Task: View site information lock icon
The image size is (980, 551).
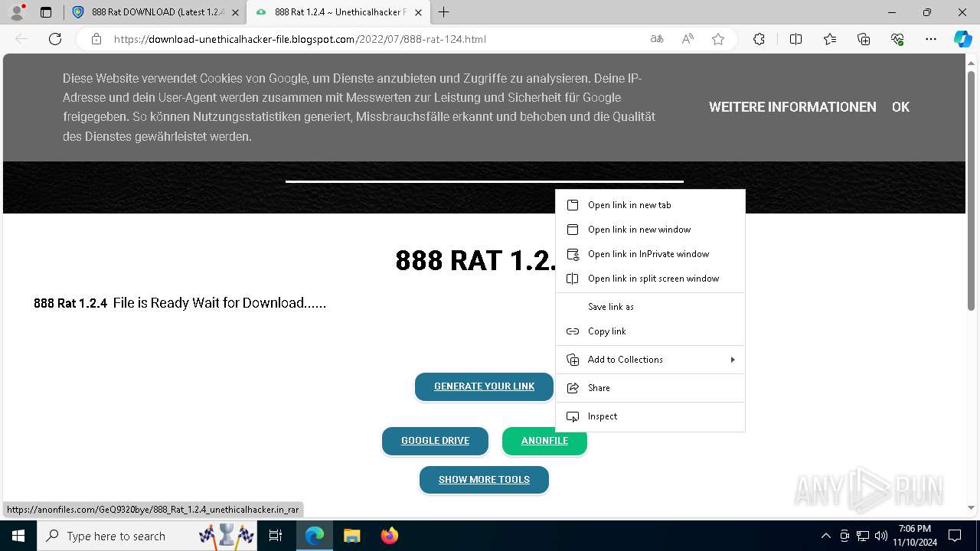Action: [x=96, y=39]
